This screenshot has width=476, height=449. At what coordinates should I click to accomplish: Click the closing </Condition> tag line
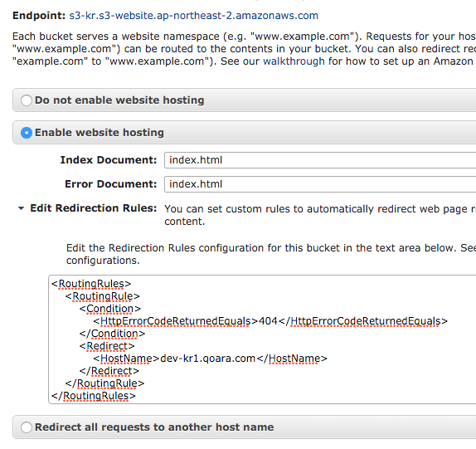coord(112,334)
